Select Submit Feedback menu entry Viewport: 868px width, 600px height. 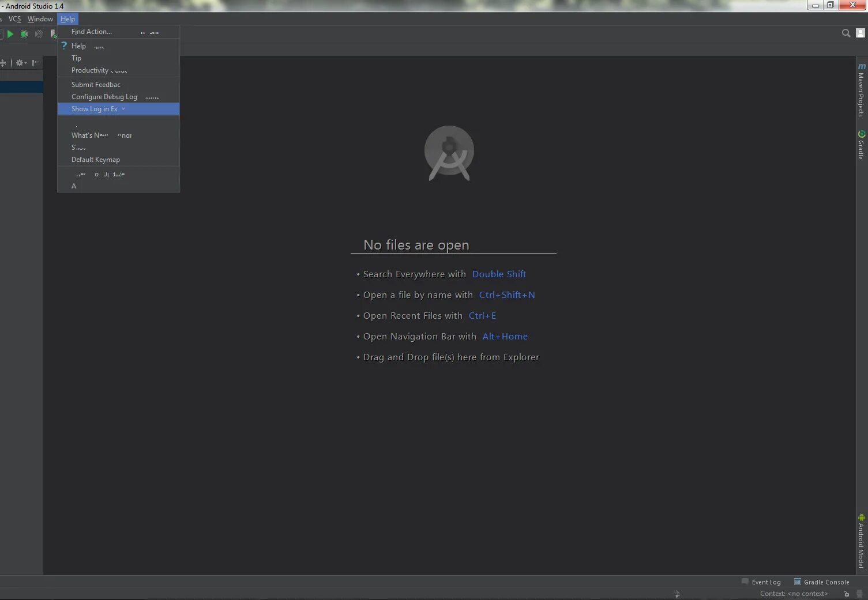pos(118,85)
